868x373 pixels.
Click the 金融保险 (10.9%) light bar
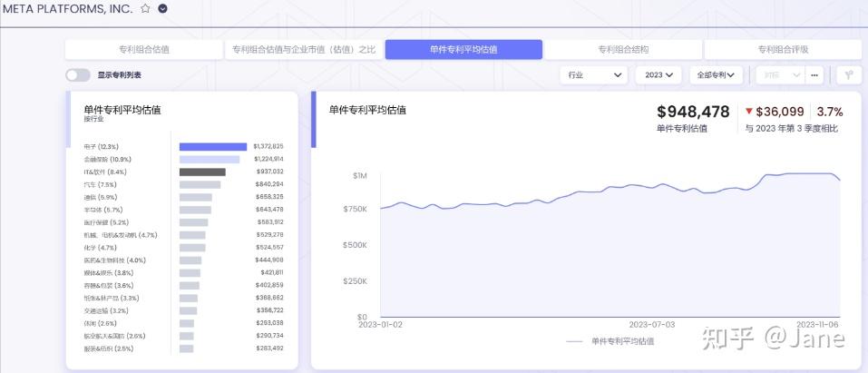click(210, 160)
